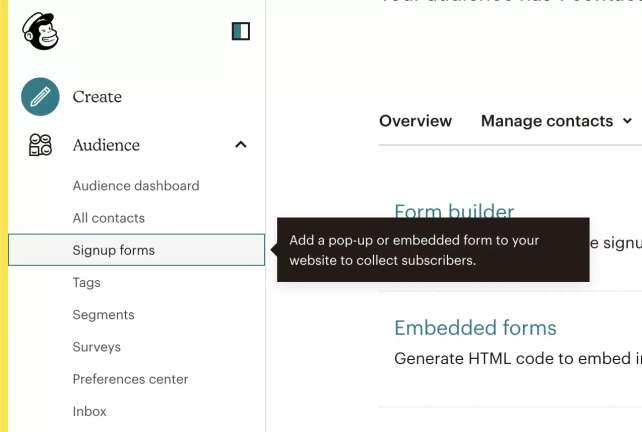Click the Manage contacts tab label

[547, 121]
